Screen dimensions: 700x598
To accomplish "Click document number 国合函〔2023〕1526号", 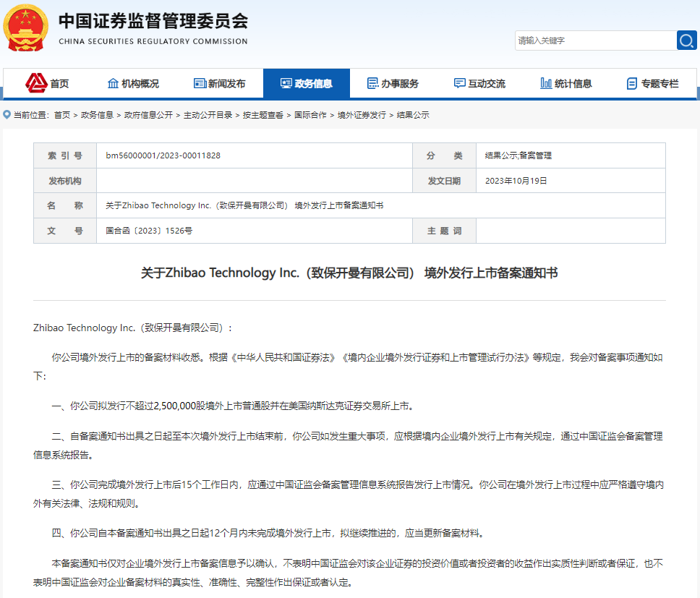I will pos(149,231).
